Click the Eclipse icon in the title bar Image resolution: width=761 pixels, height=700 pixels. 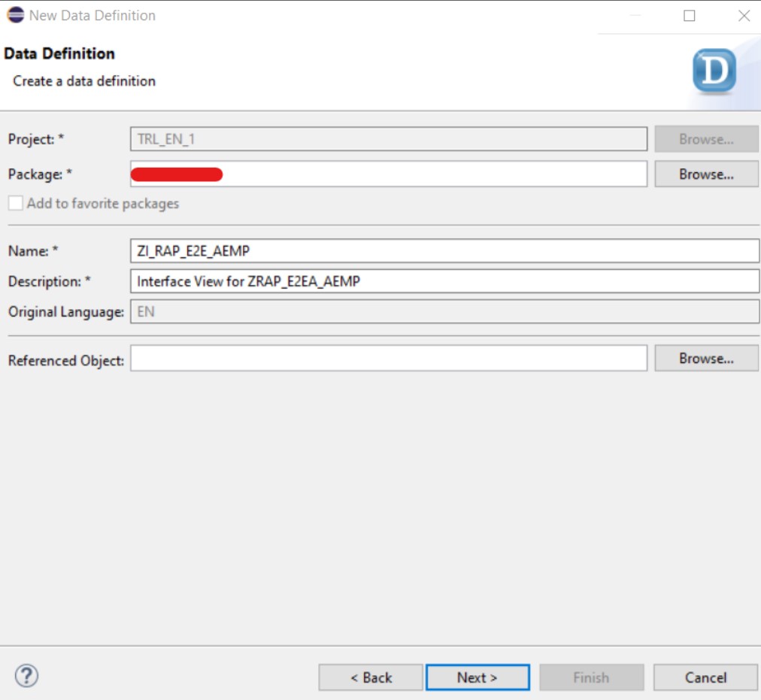coord(15,15)
